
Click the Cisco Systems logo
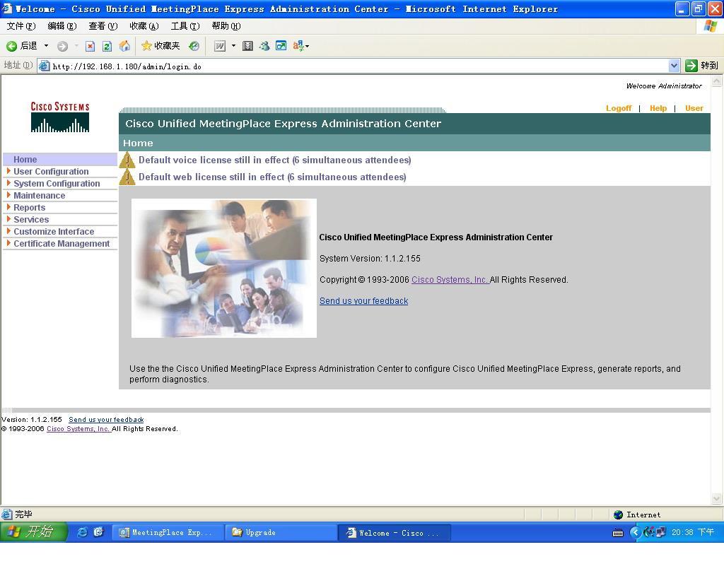(x=60, y=117)
